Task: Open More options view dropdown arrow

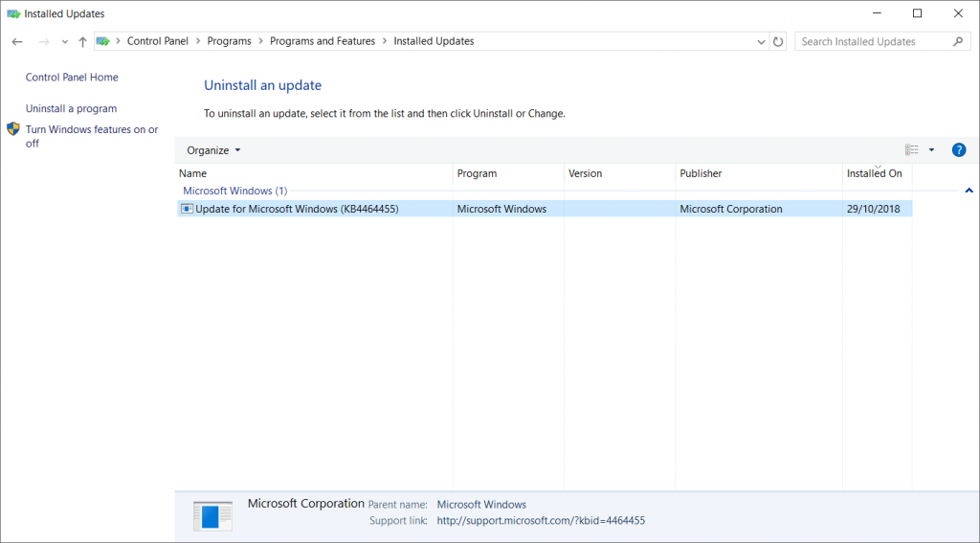Action: pyautogui.click(x=931, y=150)
